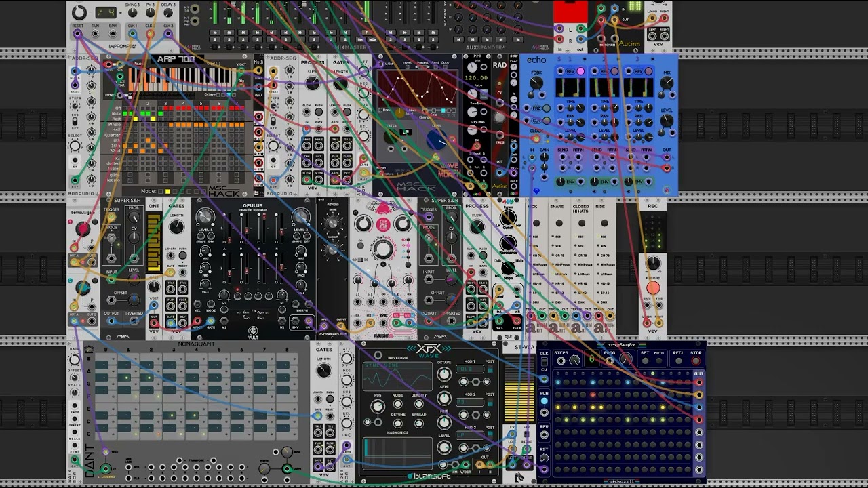The width and height of the screenshot is (868, 488).
Task: Click the CLK 1 output jack
Action: click(133, 33)
